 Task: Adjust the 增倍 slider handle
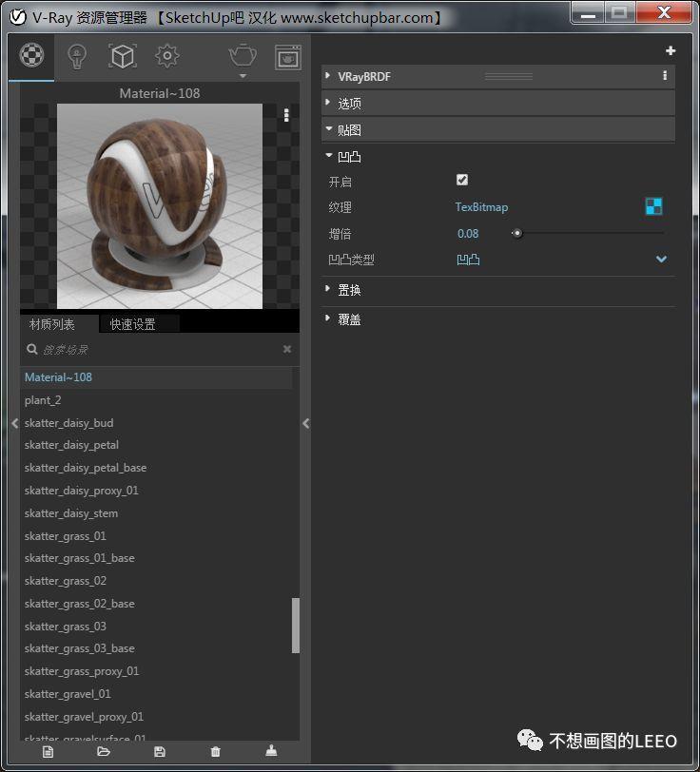(x=516, y=233)
